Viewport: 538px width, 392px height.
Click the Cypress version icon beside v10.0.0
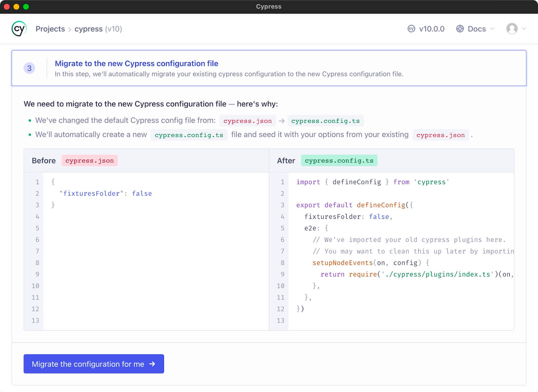pos(411,29)
